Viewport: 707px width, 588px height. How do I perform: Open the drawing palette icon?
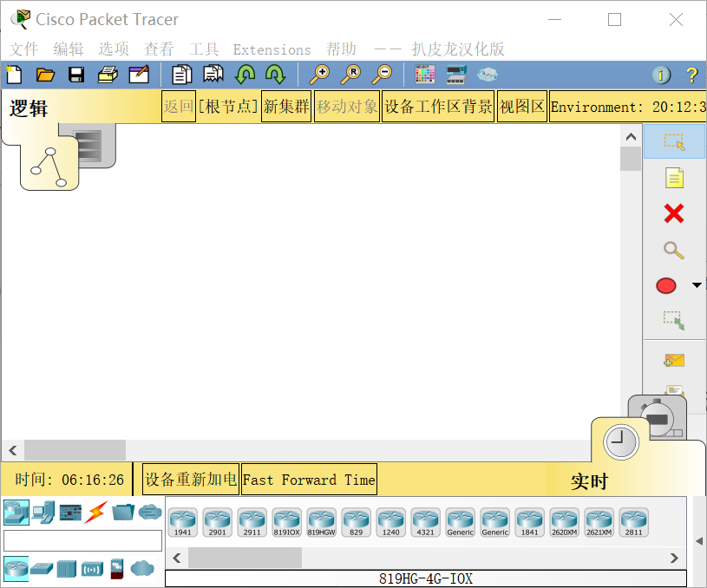coord(425,75)
